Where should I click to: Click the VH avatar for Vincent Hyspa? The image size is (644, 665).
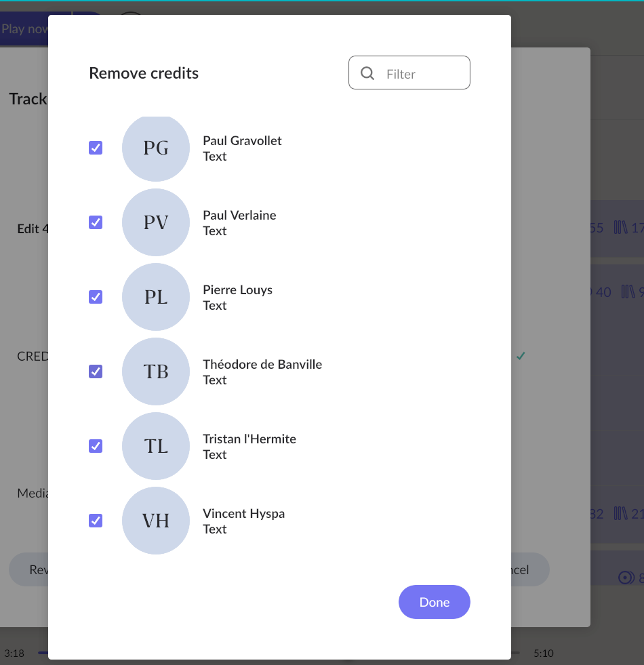(x=156, y=521)
